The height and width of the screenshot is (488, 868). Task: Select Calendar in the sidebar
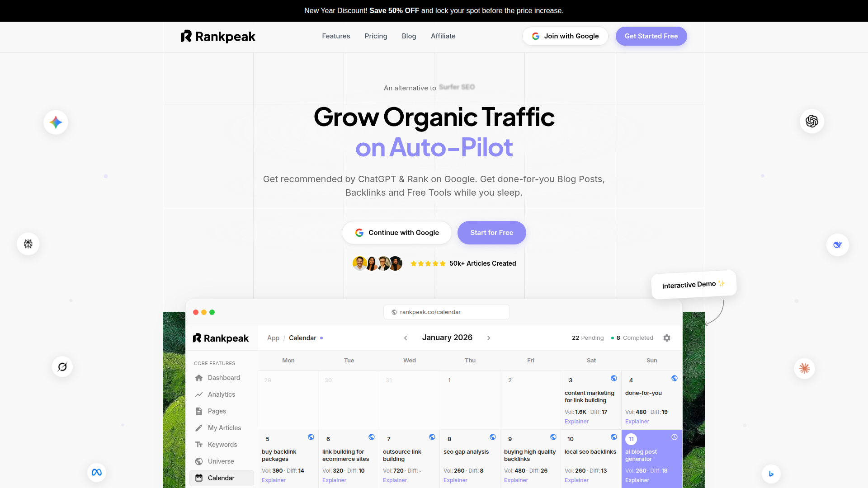pos(221,478)
